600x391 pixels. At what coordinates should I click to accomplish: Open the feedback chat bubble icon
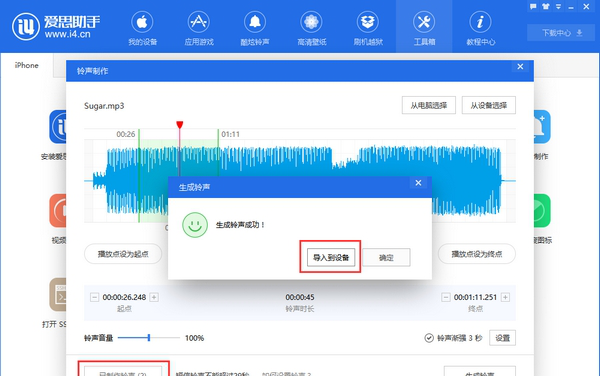(533, 7)
